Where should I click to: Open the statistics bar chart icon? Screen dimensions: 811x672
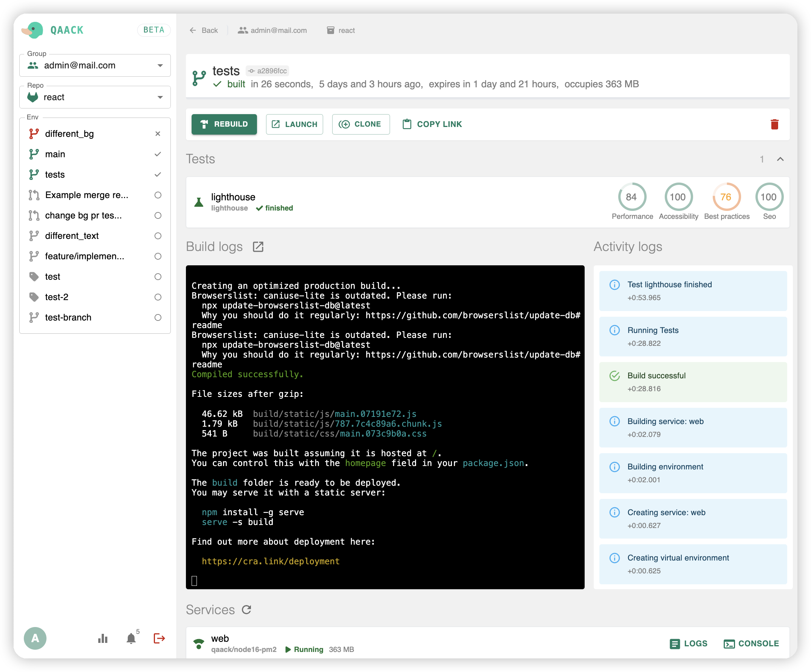(103, 638)
